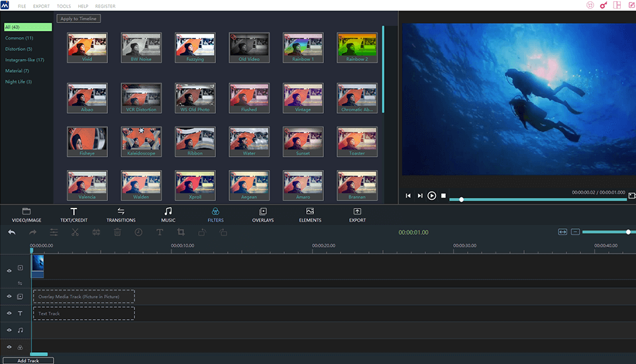
Task: Click the undo arrow in the timeline toolbar
Action: click(11, 232)
